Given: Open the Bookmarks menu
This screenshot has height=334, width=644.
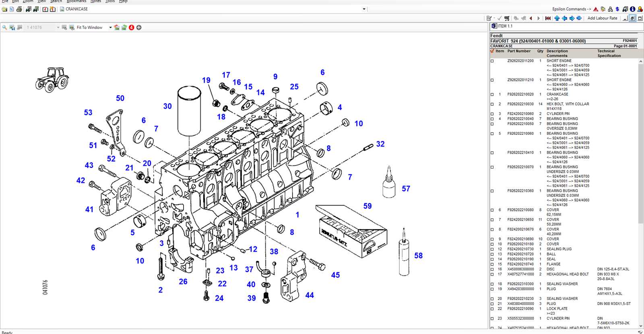Looking at the screenshot, I should (76, 1).
